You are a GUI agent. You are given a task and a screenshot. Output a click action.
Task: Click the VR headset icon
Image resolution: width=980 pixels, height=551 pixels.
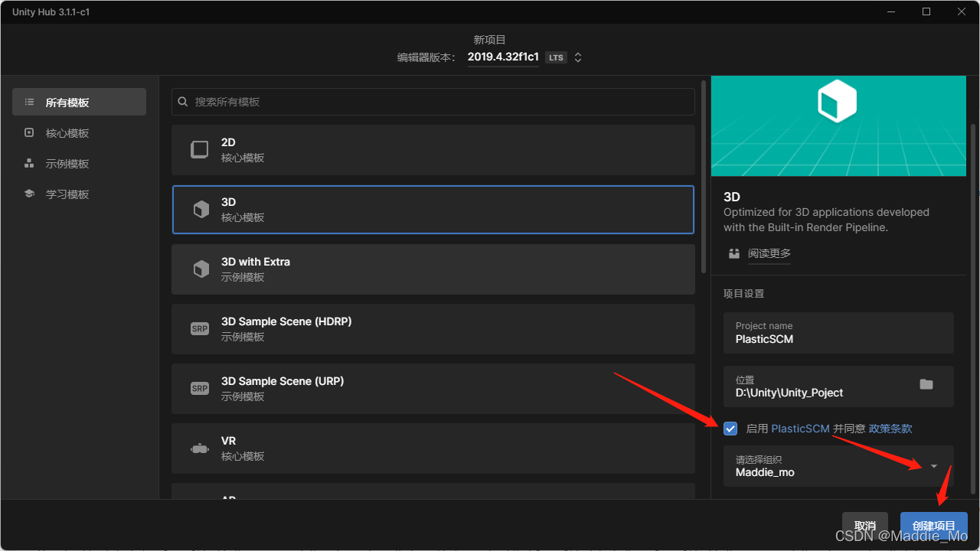200,448
